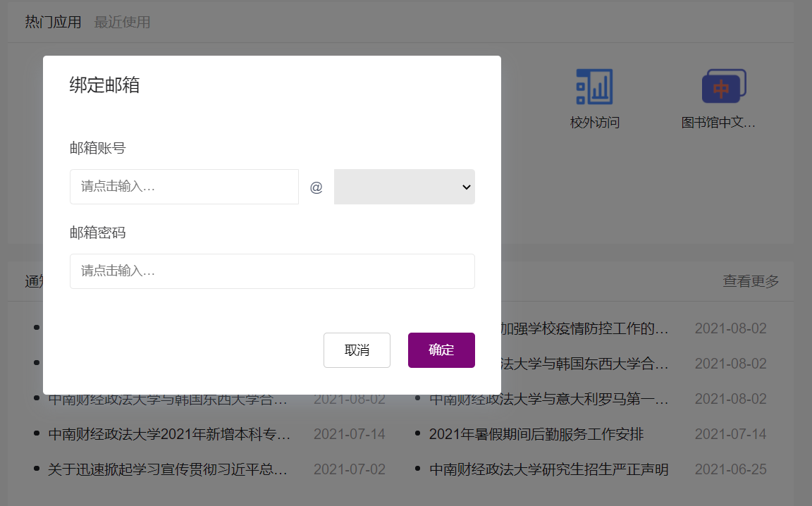Open the 2021年新增本科专… notice
Viewport: 812px width, 506px height.
pos(169,434)
